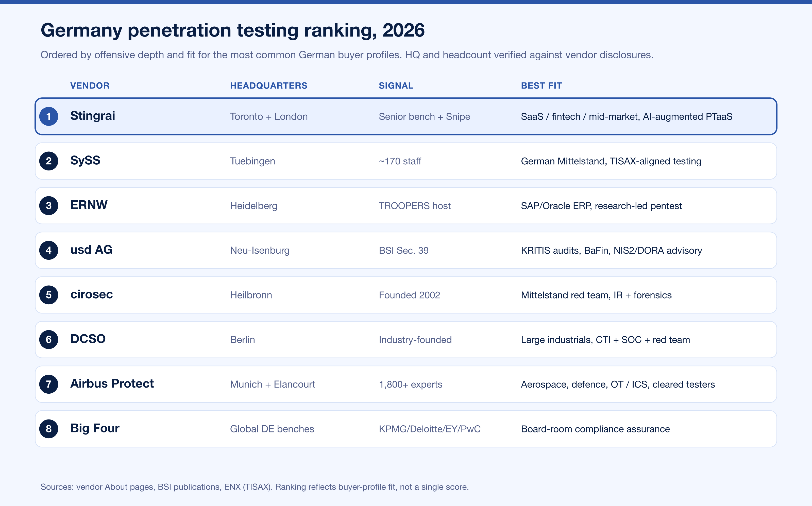Click the TROOPERS host signal cell
Viewport: 812px width, 506px height.
[x=414, y=206]
